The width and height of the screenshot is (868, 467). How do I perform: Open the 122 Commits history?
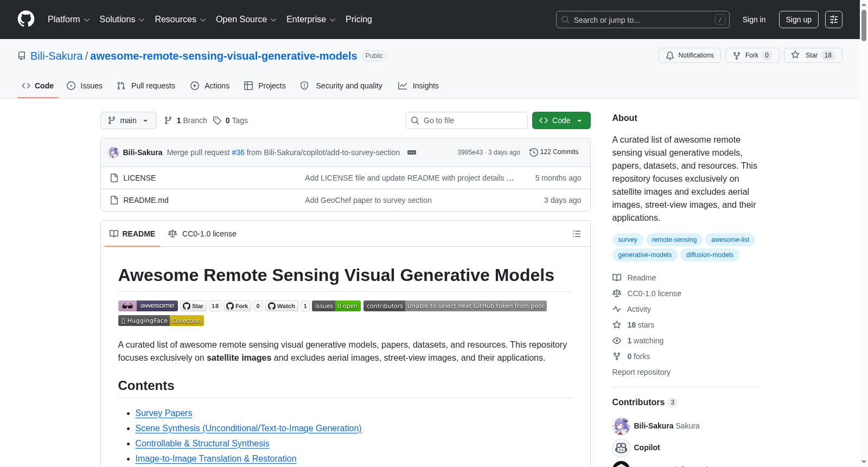coord(554,152)
